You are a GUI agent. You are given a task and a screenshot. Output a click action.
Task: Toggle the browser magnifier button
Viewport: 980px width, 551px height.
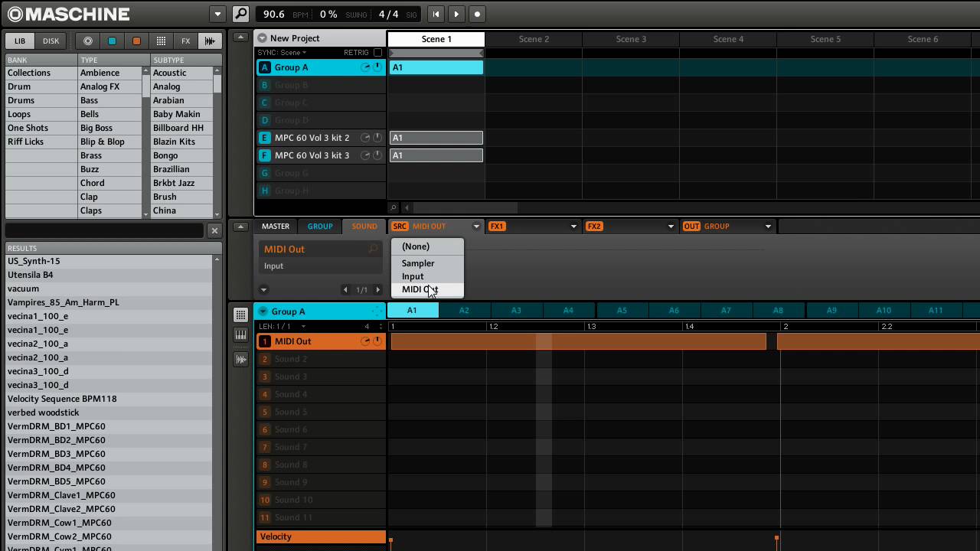tap(240, 14)
